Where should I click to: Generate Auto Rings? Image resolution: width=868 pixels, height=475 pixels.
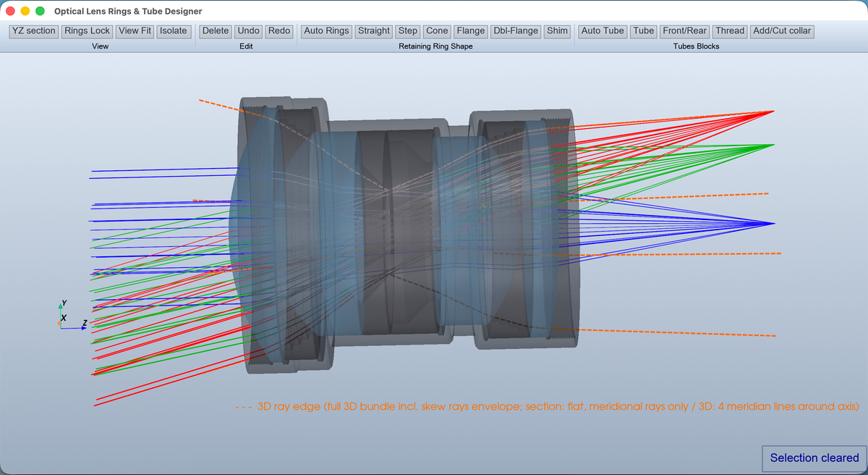pos(326,31)
